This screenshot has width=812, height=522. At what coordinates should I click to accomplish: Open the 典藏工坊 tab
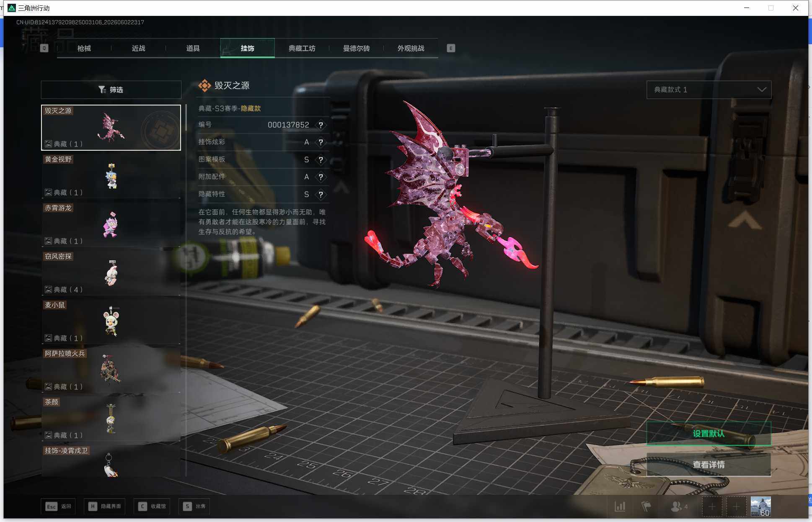(302, 48)
